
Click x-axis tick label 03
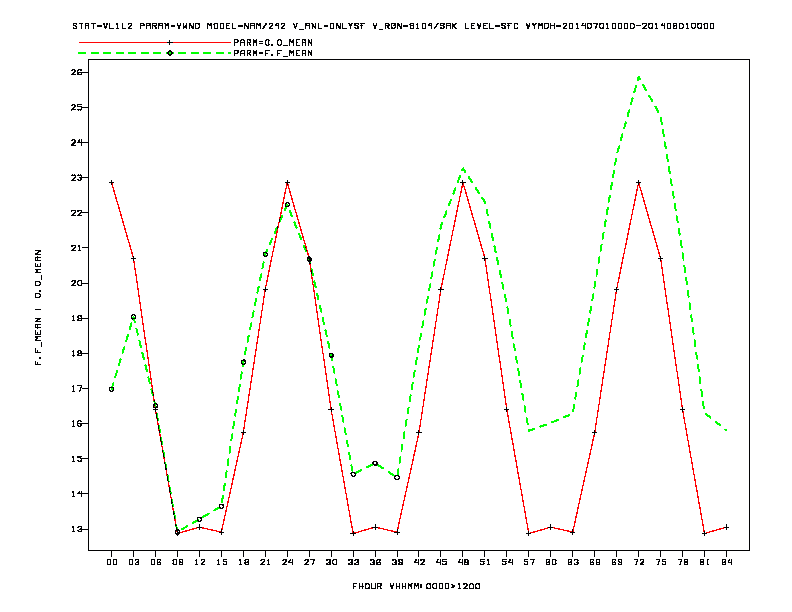133,562
